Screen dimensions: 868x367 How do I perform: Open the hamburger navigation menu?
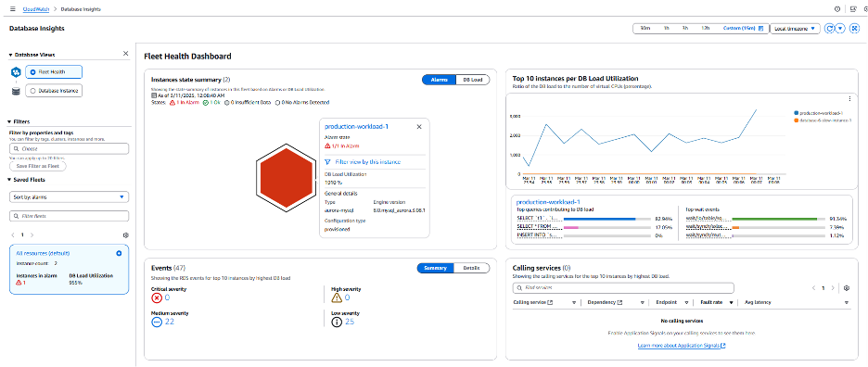point(13,9)
